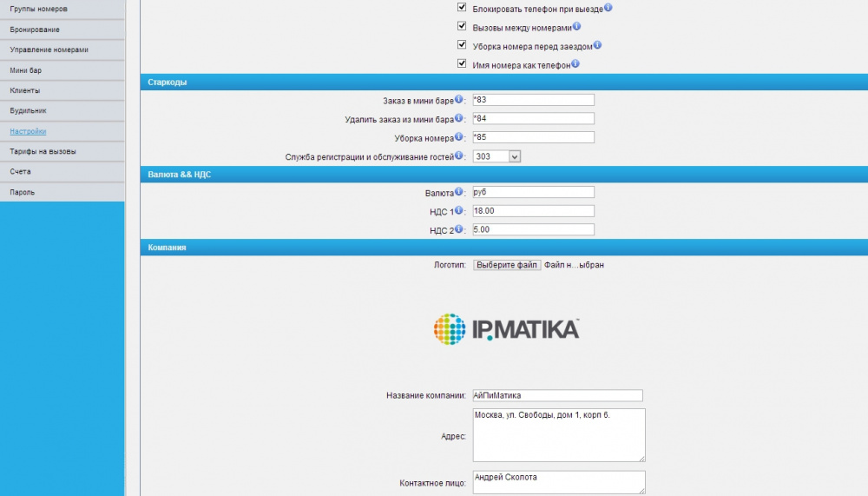The width and height of the screenshot is (868, 496).
Task: Go to Управление номерами section
Action: coord(62,50)
